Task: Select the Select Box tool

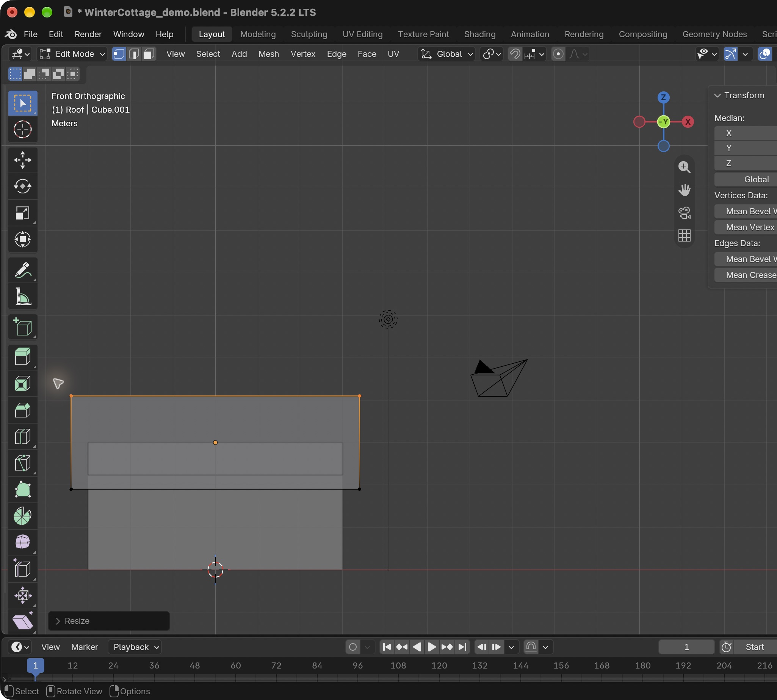Action: pos(23,103)
